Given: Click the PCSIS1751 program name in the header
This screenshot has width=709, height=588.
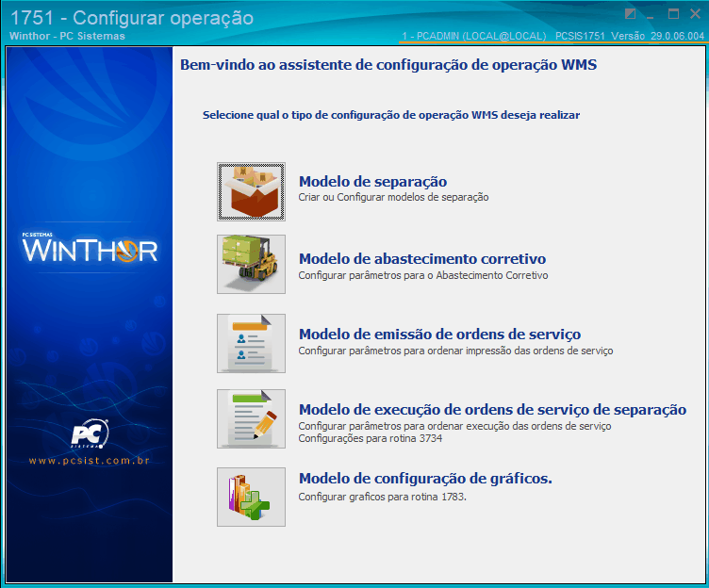Looking at the screenshot, I should coord(580,36).
